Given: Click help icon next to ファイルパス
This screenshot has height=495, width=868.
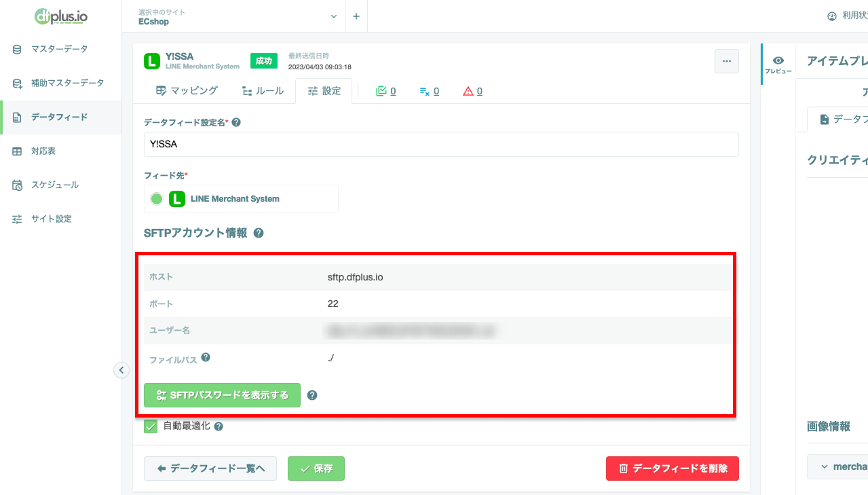Looking at the screenshot, I should click(206, 357).
